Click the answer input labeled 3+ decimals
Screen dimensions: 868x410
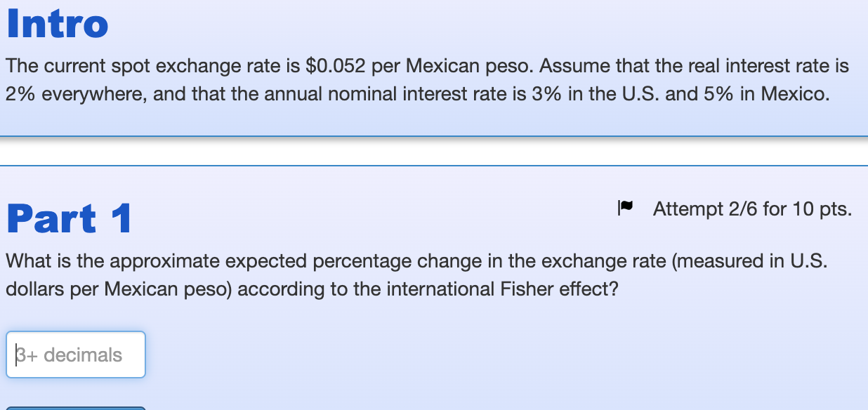75,355
